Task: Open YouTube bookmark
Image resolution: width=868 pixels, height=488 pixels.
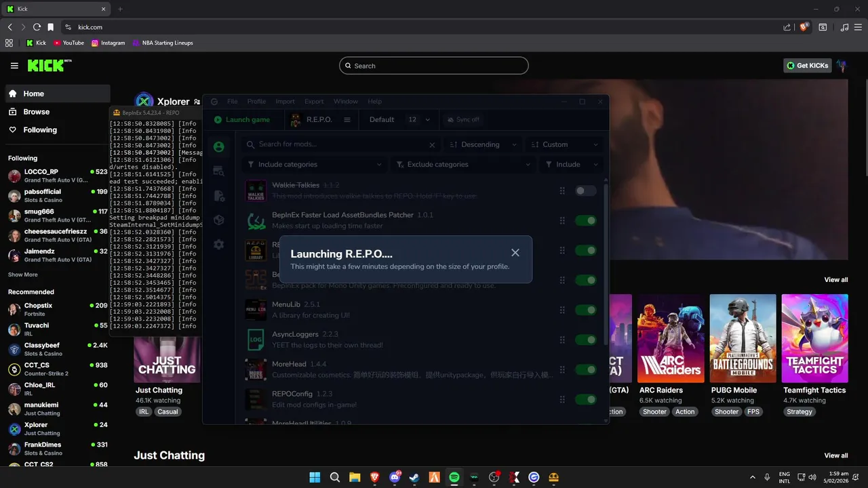Action: 68,43
